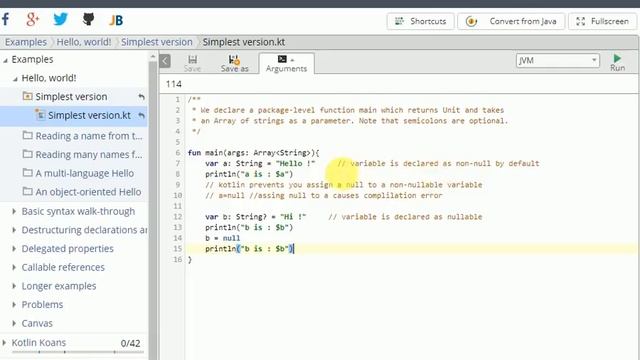Collapse the Examples tree root
The height and width of the screenshot is (360, 640).
5,60
